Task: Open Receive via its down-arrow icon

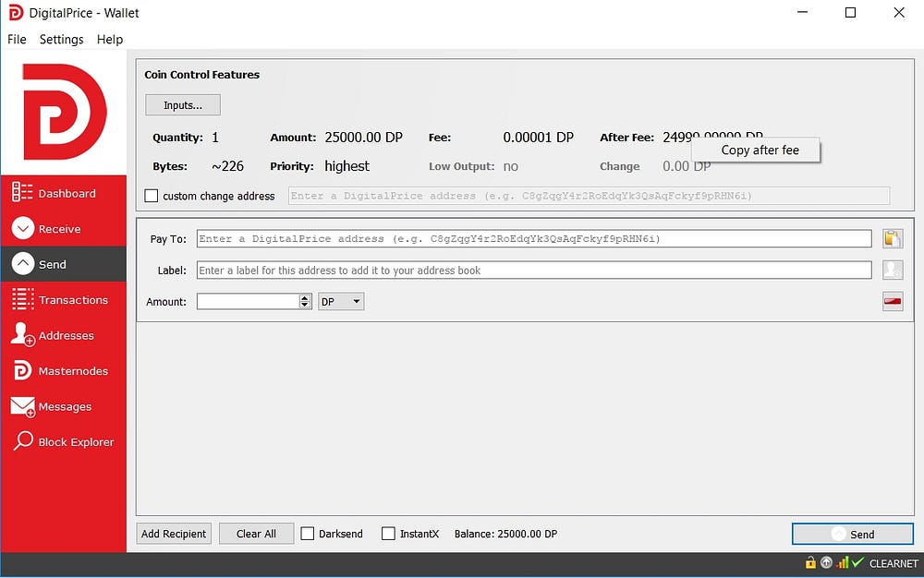Action: tap(23, 228)
